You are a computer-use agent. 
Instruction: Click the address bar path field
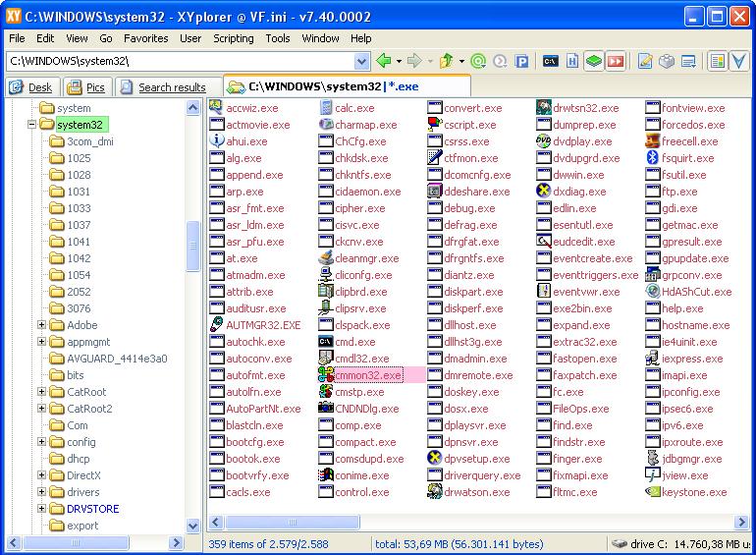(x=181, y=61)
